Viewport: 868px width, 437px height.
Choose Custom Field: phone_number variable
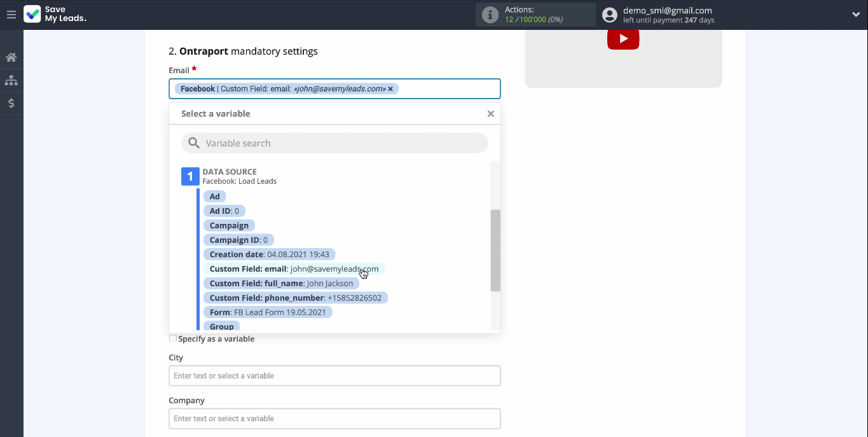296,298
